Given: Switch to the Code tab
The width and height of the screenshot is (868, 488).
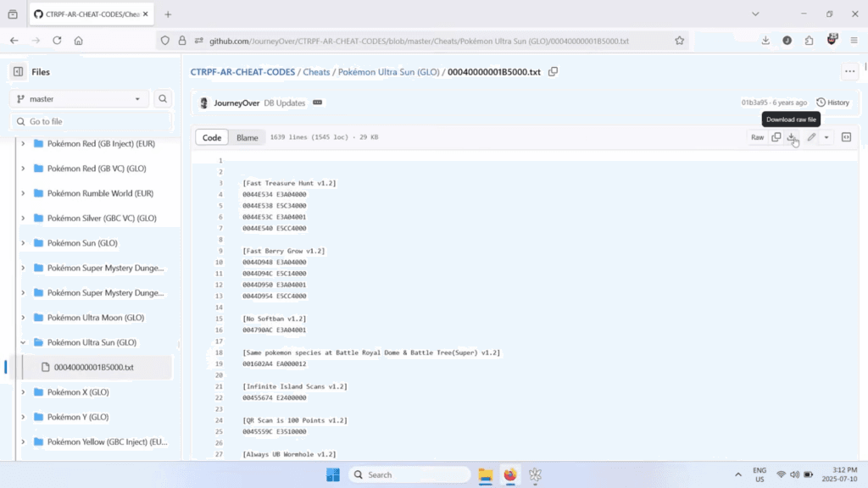Looking at the screenshot, I should (x=211, y=138).
